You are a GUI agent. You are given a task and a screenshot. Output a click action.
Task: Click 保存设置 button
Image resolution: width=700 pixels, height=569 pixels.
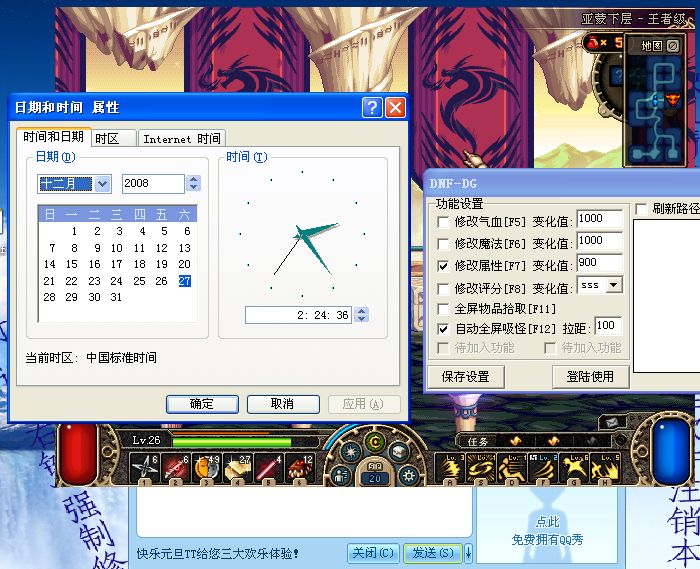(x=466, y=377)
